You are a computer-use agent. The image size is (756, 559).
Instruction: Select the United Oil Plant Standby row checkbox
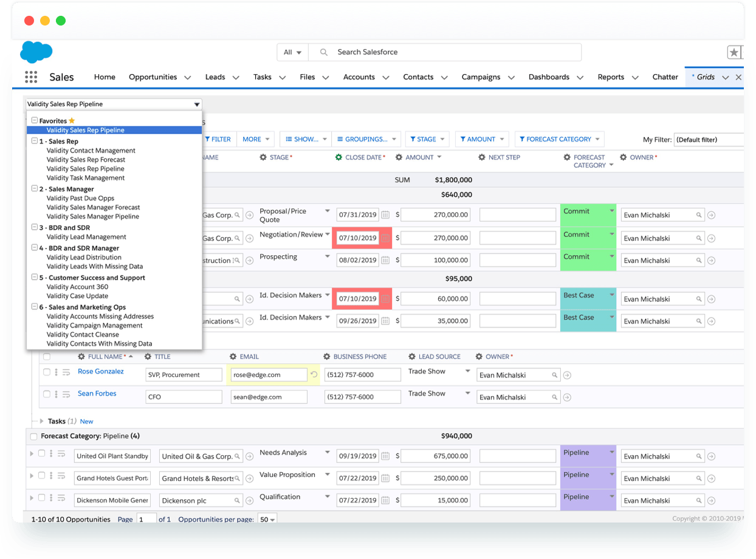click(41, 453)
